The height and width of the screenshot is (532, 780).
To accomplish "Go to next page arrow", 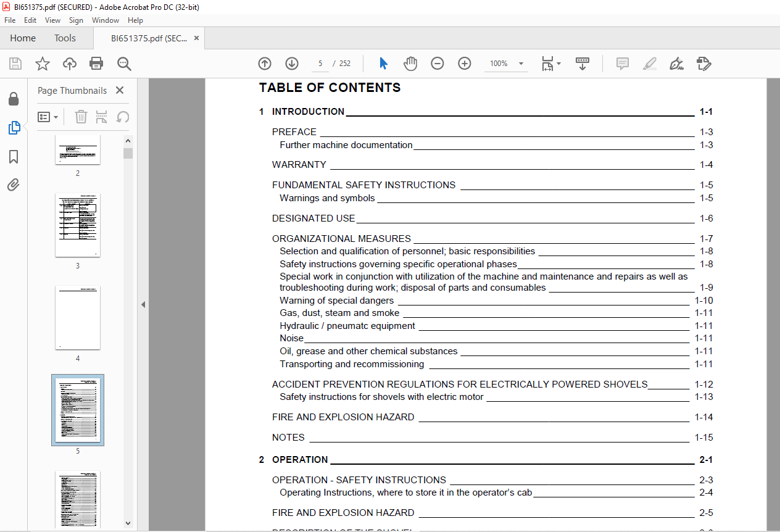I will 292,64.
